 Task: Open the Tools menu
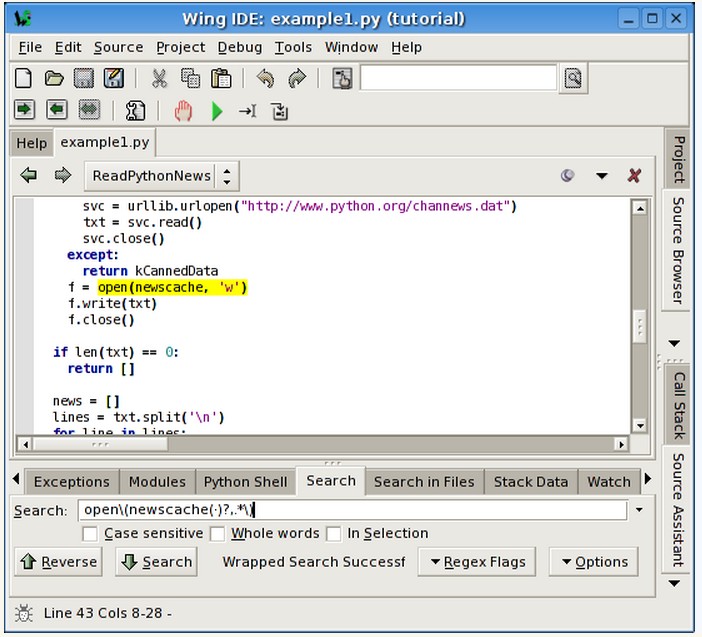click(293, 47)
